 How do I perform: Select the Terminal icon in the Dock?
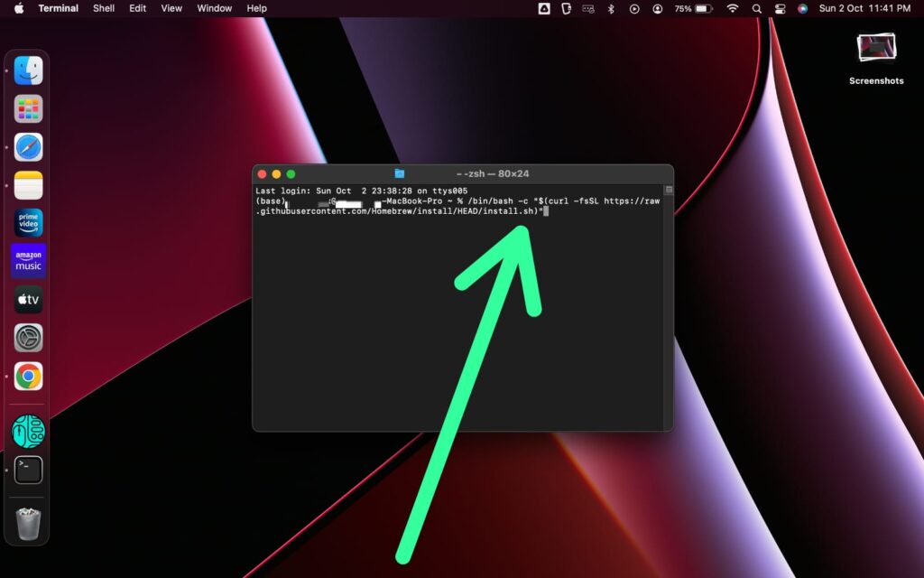tap(27, 470)
